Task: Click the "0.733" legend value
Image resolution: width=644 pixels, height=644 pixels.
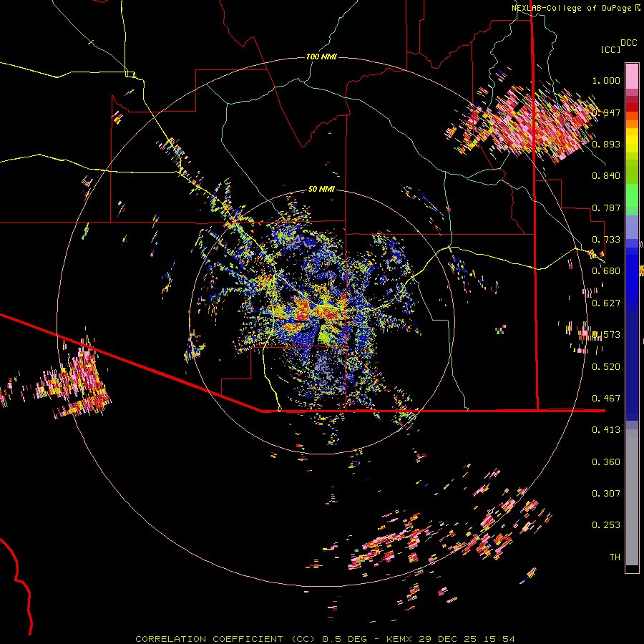Action: [606, 240]
